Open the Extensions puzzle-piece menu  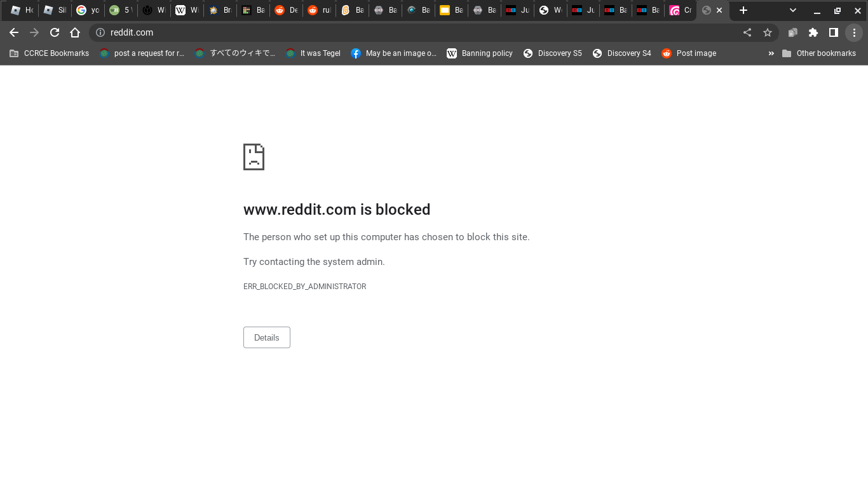pos(813,32)
